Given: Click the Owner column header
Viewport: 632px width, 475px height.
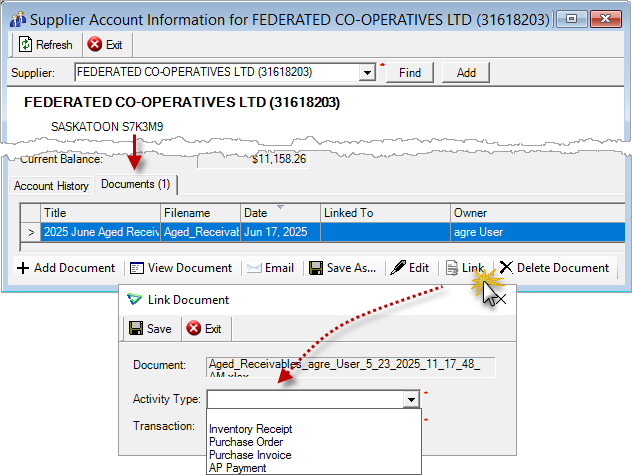Looking at the screenshot, I should click(538, 213).
